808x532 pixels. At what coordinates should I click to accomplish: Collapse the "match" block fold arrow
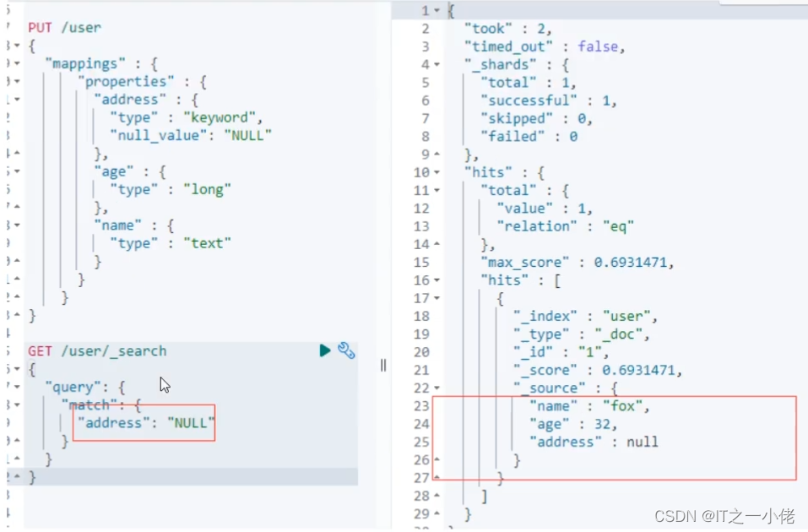[17, 404]
